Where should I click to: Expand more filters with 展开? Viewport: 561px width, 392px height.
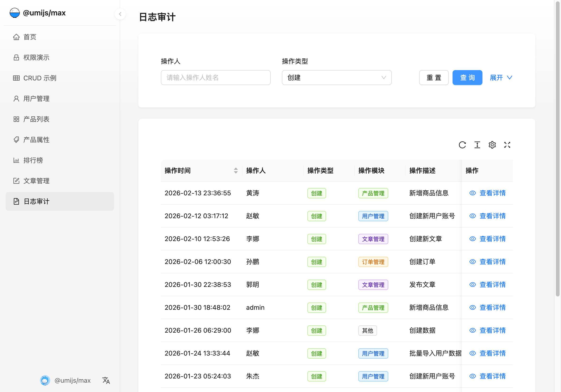coord(501,78)
